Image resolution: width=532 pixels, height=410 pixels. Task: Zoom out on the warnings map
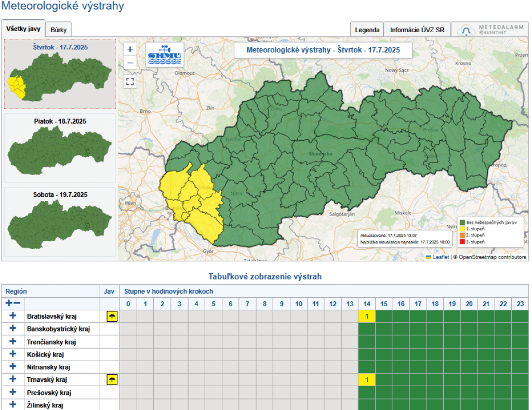[130, 63]
